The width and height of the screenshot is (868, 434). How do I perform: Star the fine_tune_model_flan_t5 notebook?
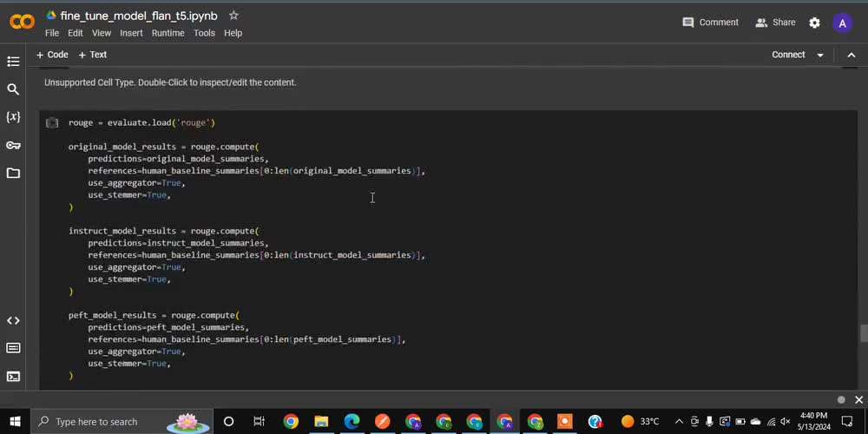point(233,16)
